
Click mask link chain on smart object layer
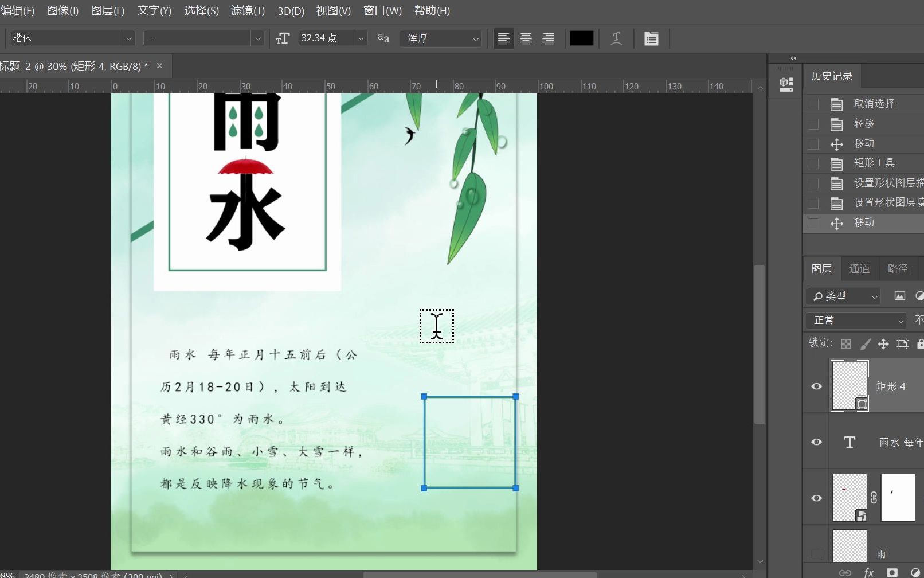coord(874,497)
